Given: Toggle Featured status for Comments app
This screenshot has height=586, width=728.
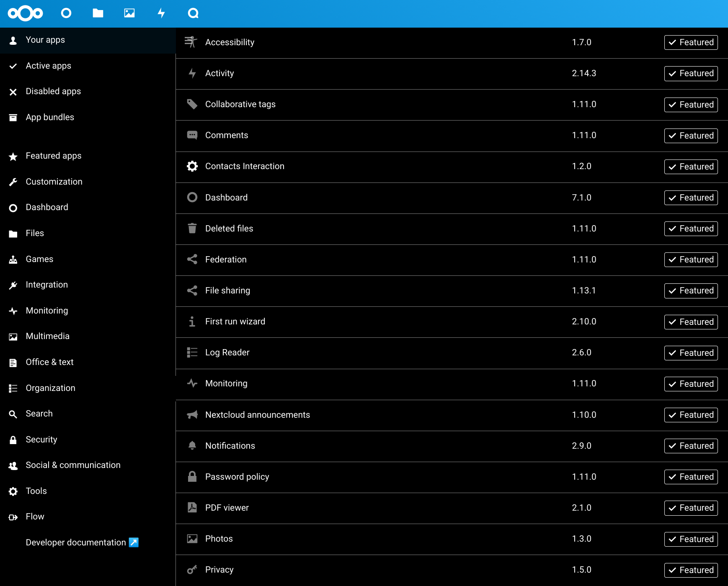Looking at the screenshot, I should (691, 135).
